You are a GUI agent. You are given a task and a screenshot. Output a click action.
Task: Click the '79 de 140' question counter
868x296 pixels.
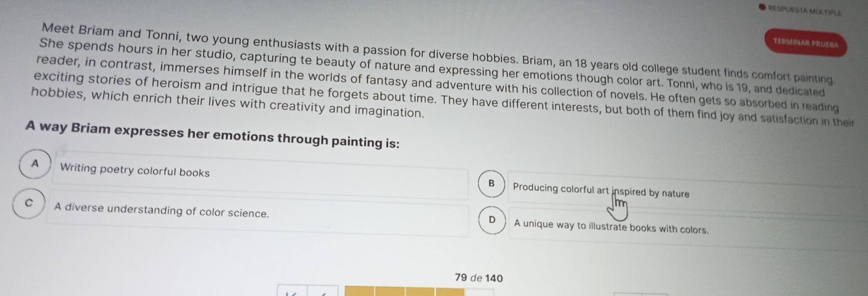pyautogui.click(x=479, y=277)
